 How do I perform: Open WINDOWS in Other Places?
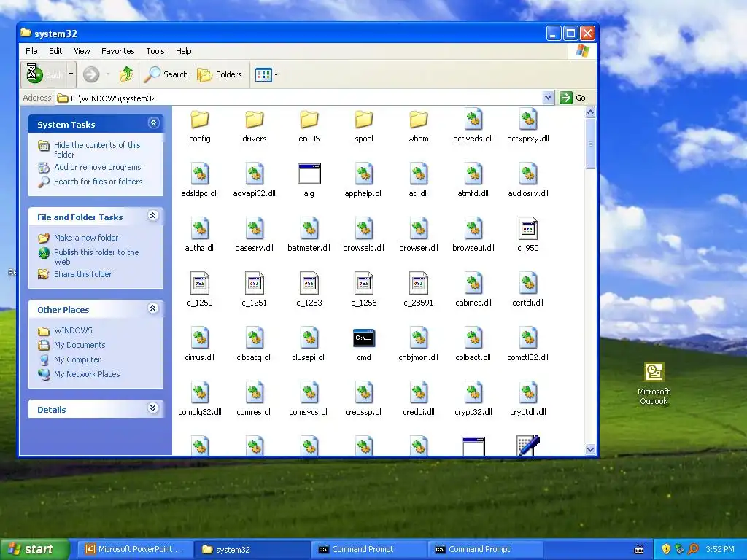pos(73,330)
